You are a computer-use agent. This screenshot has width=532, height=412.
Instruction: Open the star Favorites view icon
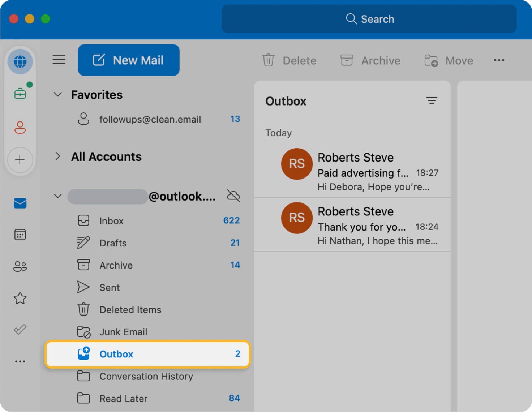point(20,298)
